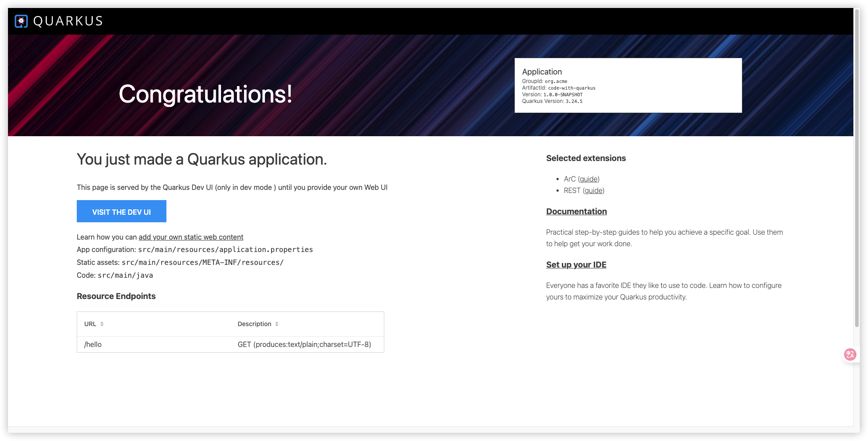This screenshot has width=868, height=441.
Task: Click the Congratulations! heading
Action: click(205, 94)
